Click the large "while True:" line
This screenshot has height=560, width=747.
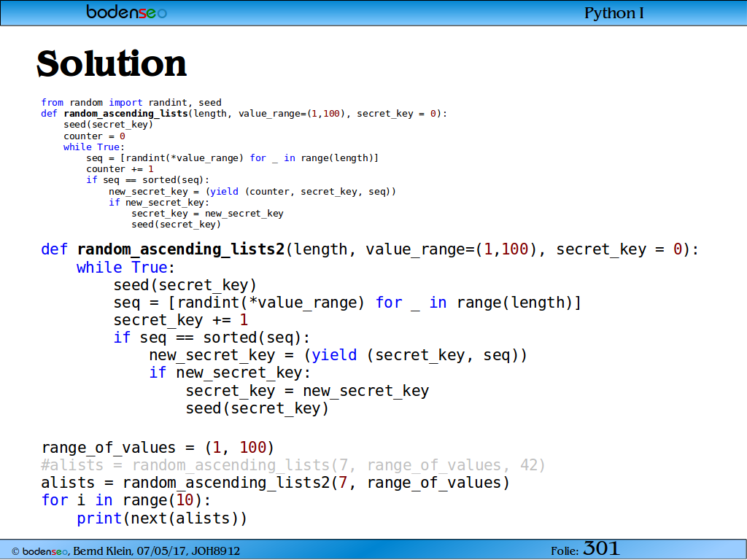coord(125,267)
